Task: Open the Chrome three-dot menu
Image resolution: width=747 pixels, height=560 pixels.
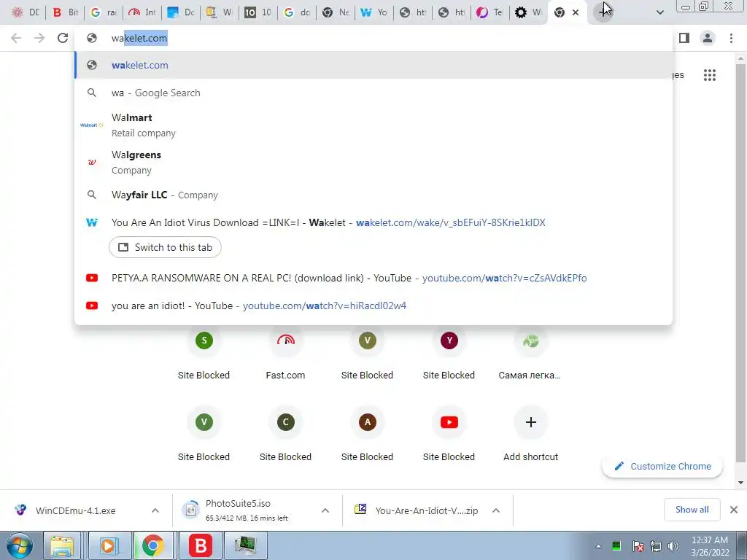Action: pos(731,38)
